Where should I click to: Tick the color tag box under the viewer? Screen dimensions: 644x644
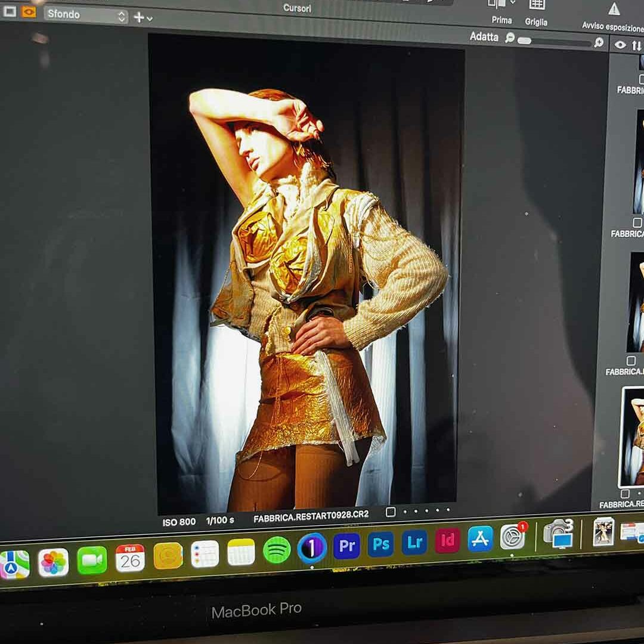391,512
